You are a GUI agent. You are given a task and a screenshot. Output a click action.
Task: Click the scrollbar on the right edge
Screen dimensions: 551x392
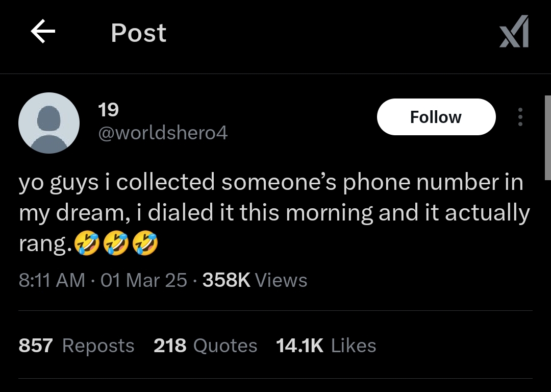pyautogui.click(x=548, y=138)
